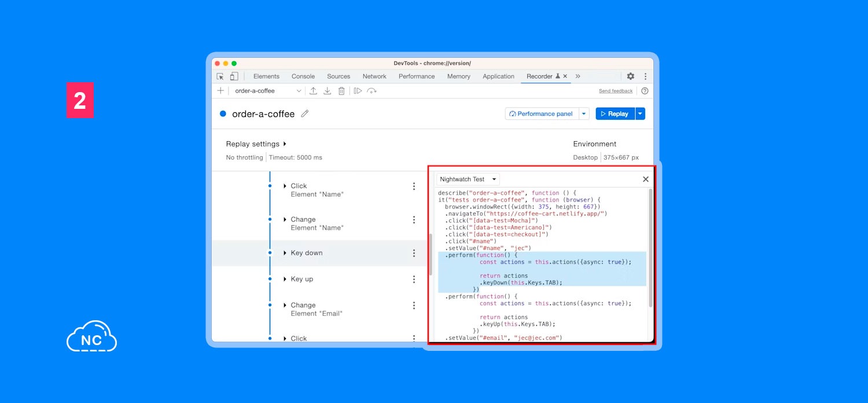Click the blue Replay button
868x403 pixels.
pyautogui.click(x=615, y=114)
